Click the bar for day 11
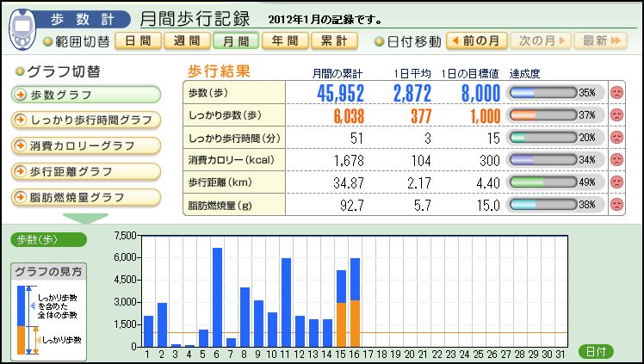Image resolution: width=644 pixels, height=364 pixels. pos(286,302)
